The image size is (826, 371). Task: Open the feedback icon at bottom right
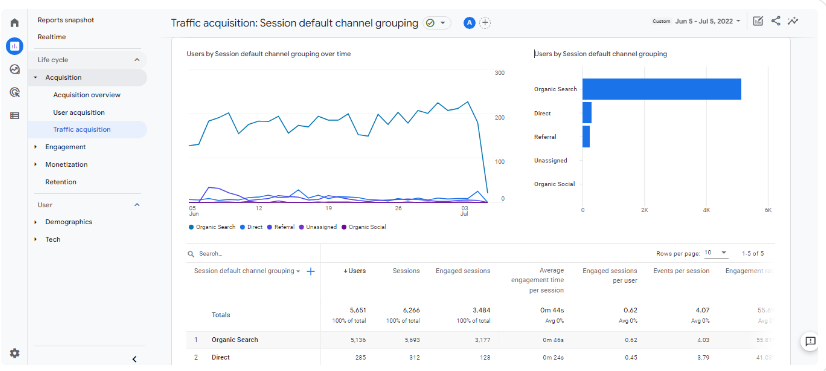[810, 341]
